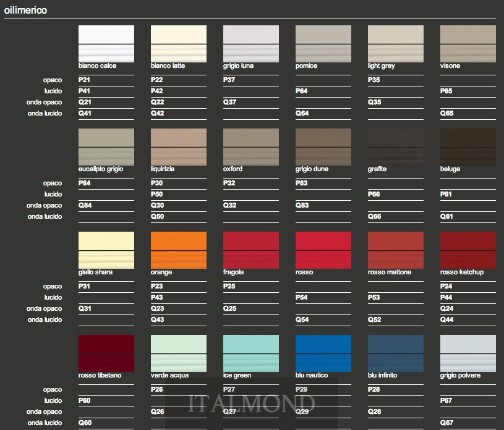Choose the blu nautico swatch
504x430 pixels.
point(323,353)
